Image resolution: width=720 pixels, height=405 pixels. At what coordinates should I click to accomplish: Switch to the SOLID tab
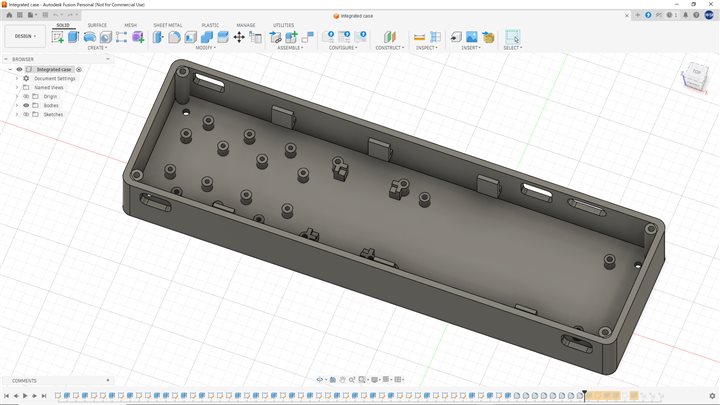click(x=63, y=25)
